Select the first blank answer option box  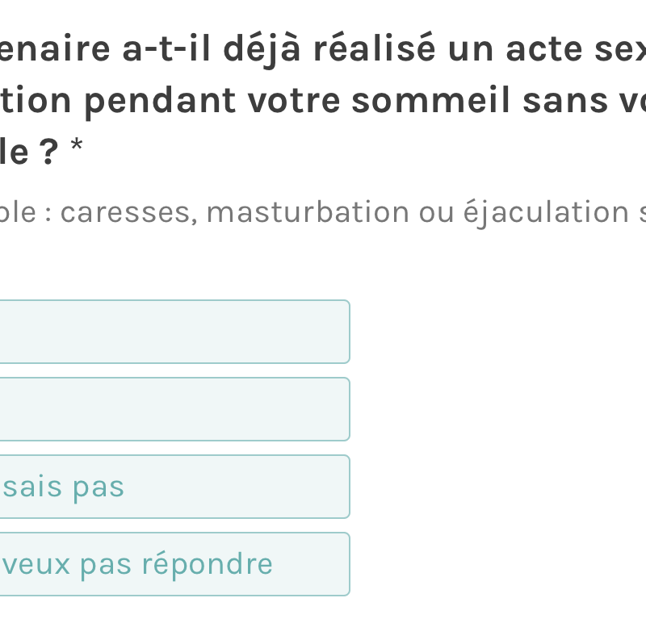174,332
